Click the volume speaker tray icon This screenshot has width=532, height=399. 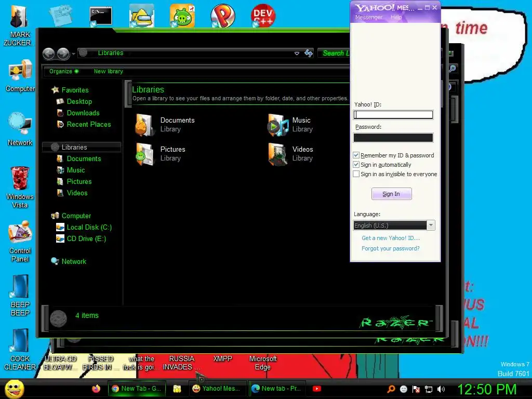[441, 389]
